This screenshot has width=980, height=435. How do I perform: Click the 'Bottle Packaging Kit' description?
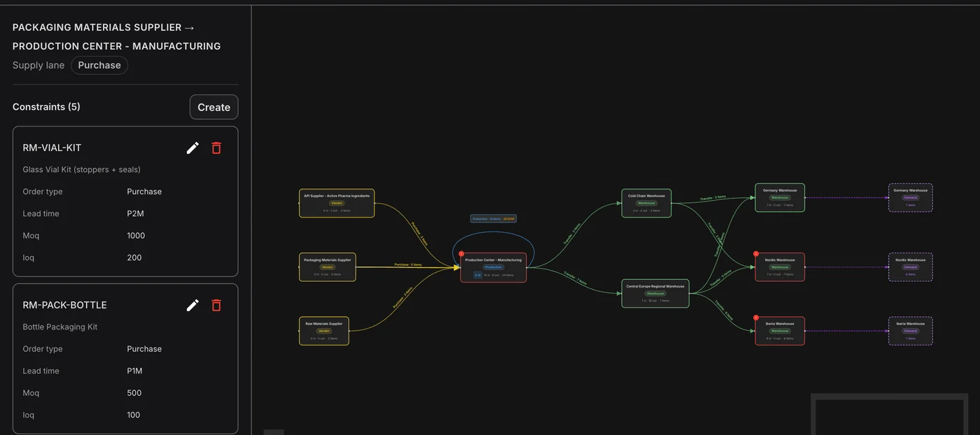pyautogui.click(x=60, y=327)
